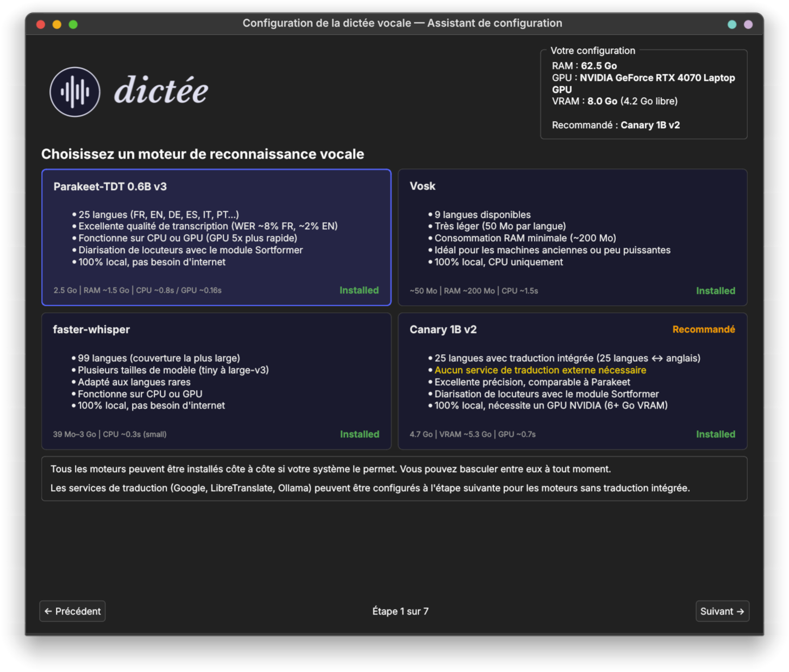Click Installed status on the faster-whisper card
This screenshot has height=672, width=789.
(x=359, y=434)
